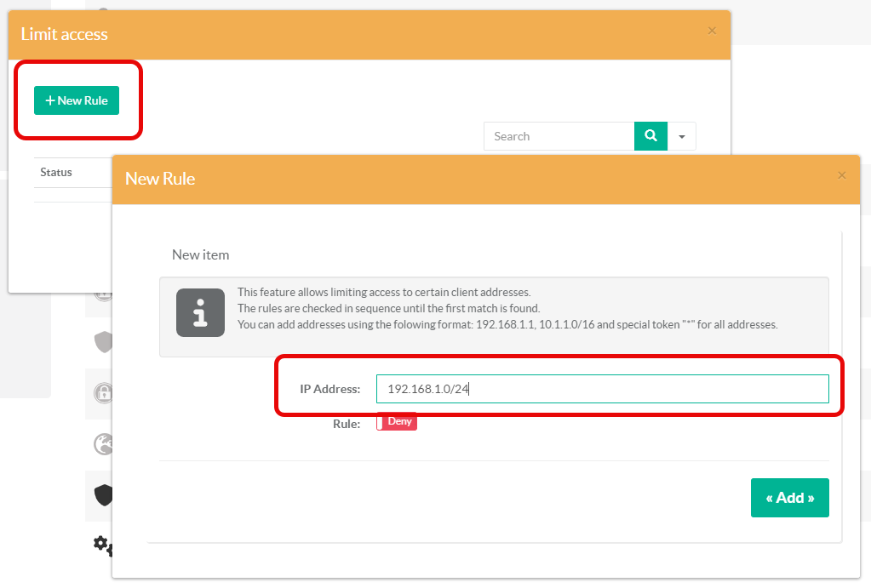Image resolution: width=871 pixels, height=588 pixels.
Task: Expand the dropdown arrow beside the search button
Action: 682,136
